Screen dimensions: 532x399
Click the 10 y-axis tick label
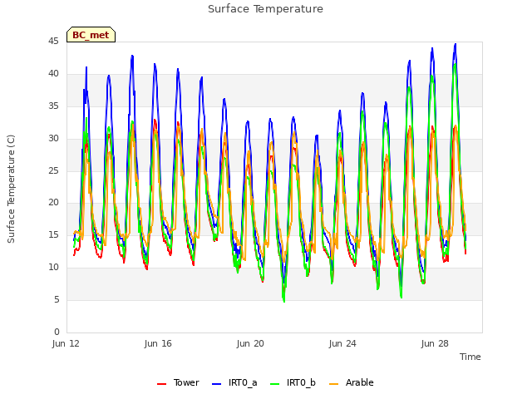[53, 268]
